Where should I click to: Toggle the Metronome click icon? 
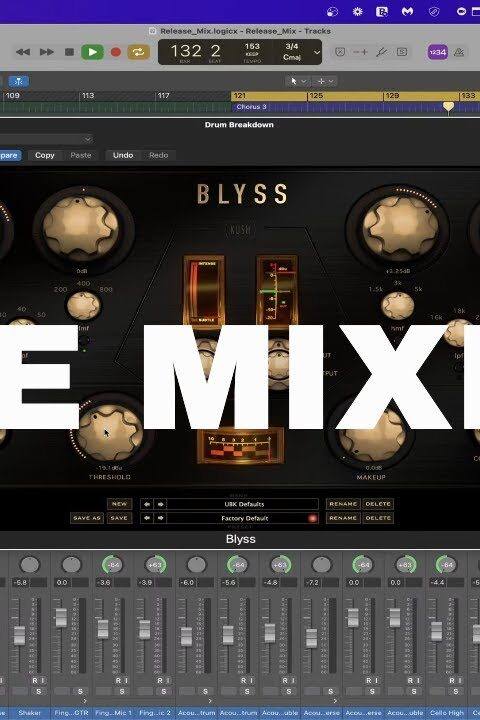tap(459, 52)
